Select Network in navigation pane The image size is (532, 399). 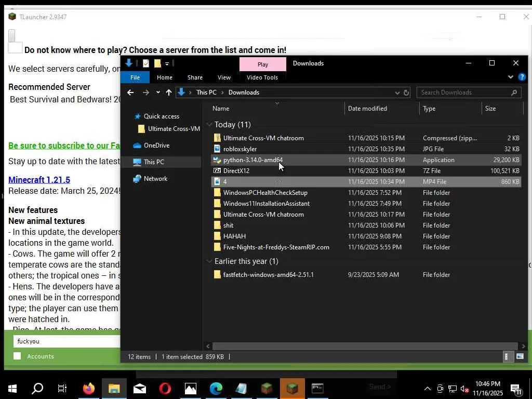click(155, 179)
